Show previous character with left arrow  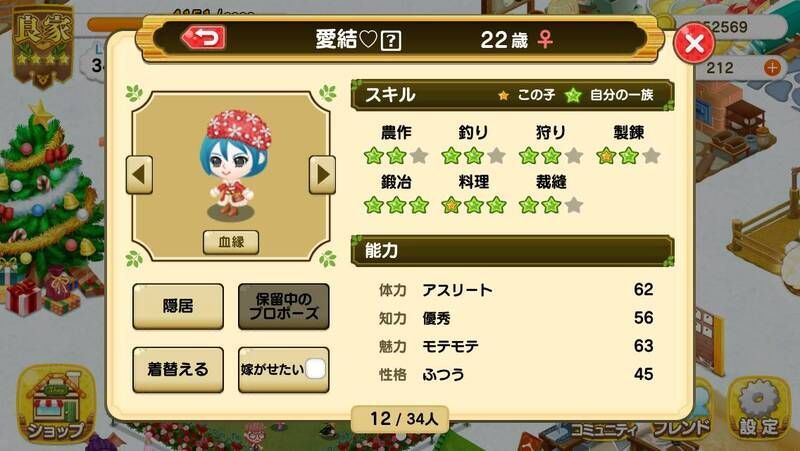pos(139,175)
